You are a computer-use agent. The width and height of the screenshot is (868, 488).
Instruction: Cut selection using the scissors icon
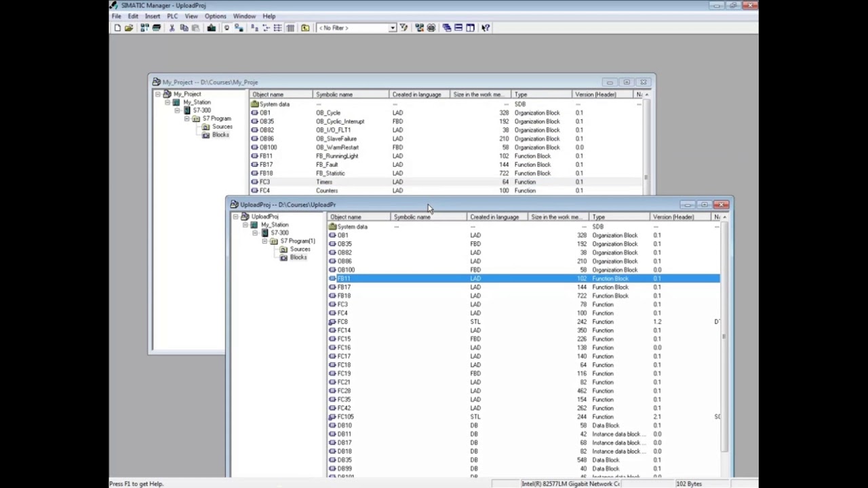[172, 28]
